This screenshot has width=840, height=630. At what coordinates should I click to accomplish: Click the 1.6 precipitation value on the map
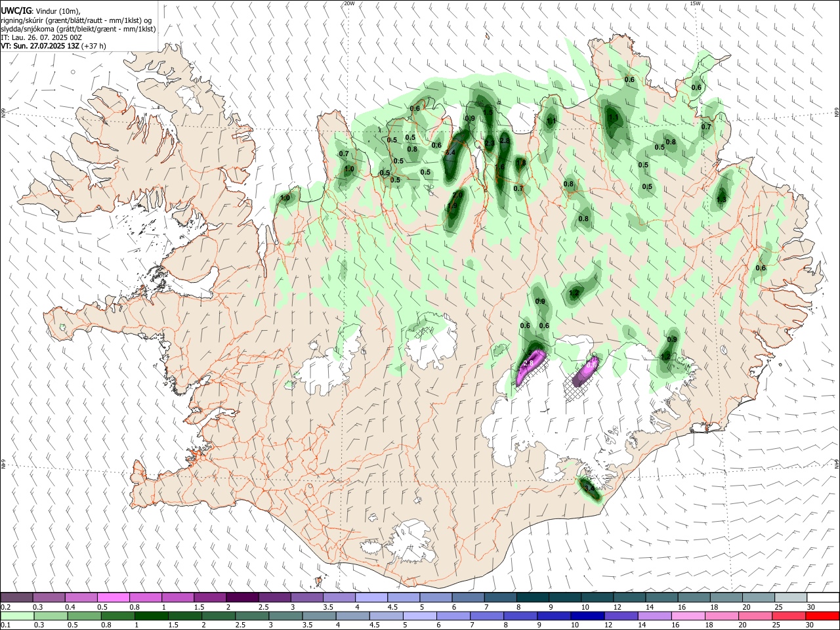point(500,167)
